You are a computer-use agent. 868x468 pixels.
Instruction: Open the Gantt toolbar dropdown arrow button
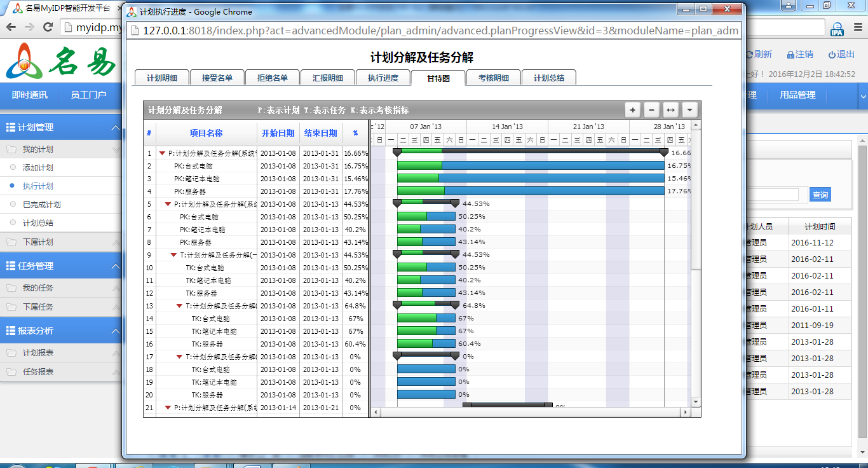coord(689,110)
